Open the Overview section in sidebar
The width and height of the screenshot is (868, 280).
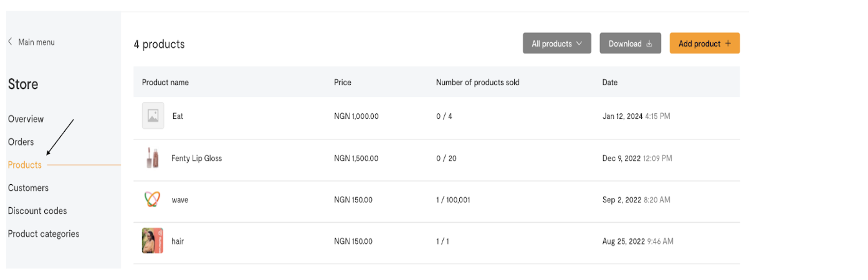26,119
